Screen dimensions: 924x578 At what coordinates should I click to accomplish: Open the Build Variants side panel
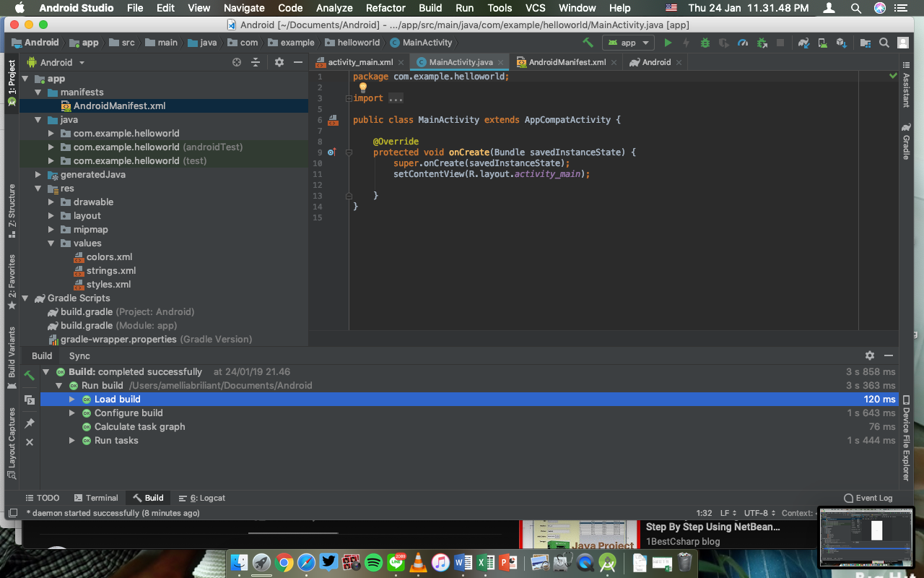coord(12,358)
